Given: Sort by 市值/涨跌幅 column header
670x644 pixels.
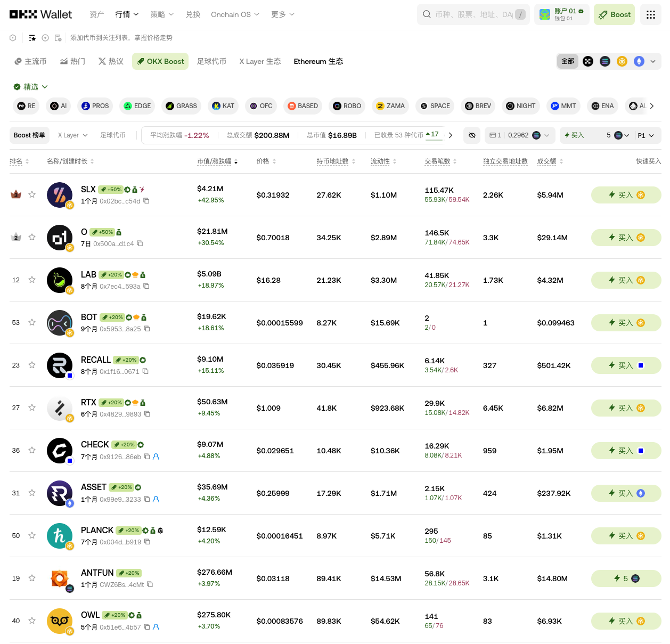Looking at the screenshot, I should [x=217, y=161].
